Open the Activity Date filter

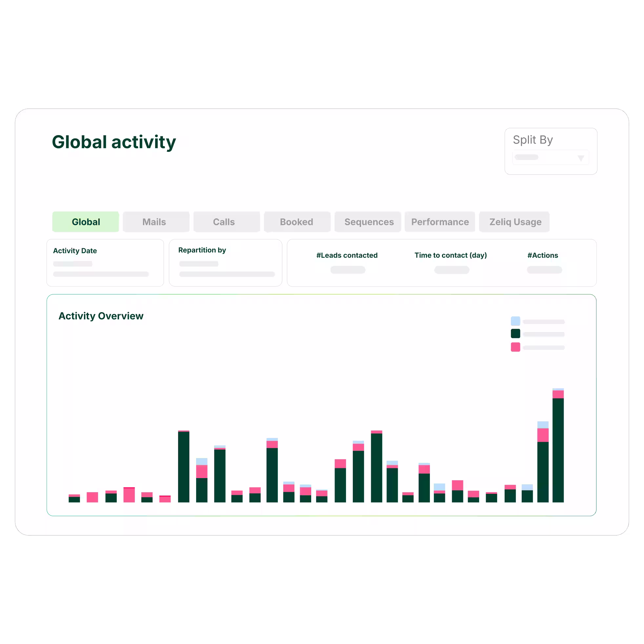tap(105, 263)
